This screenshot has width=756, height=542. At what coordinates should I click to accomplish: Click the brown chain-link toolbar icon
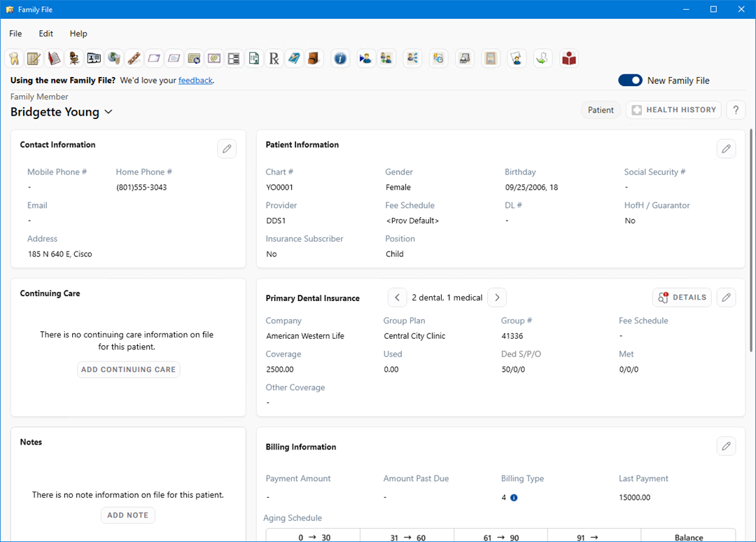pos(134,58)
